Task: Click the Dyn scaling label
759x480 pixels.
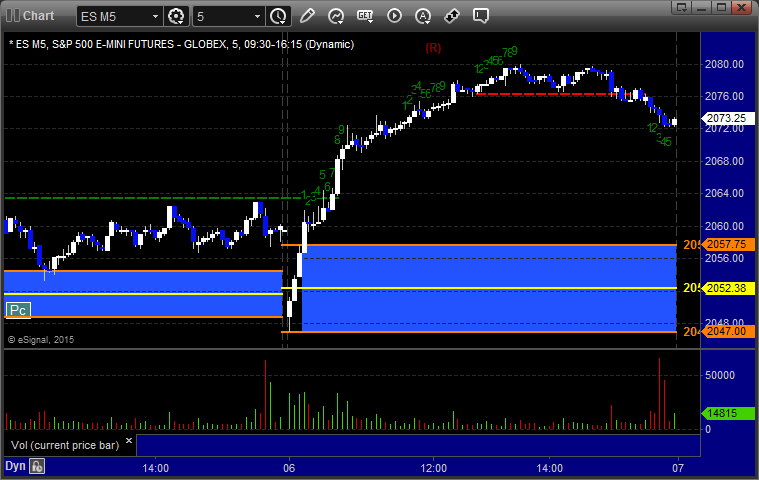Action: coord(15,466)
